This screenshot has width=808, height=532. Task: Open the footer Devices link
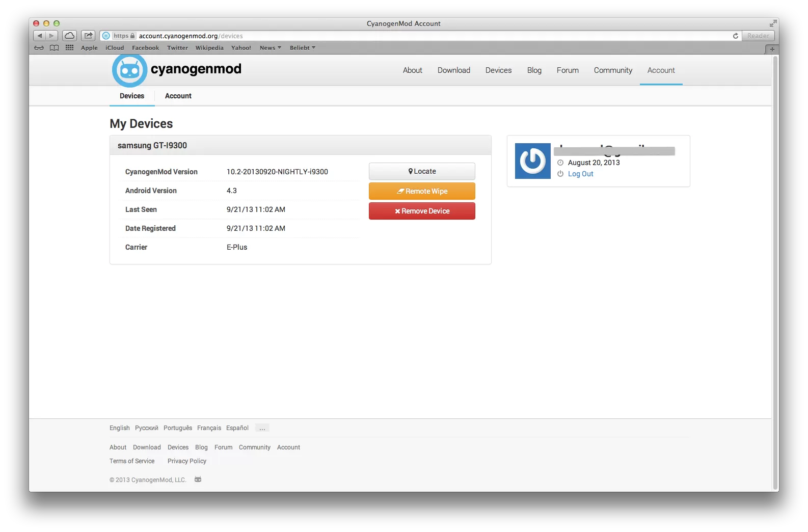[x=178, y=447]
